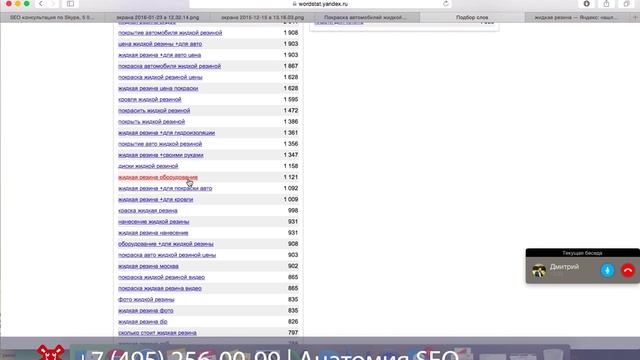640x360 pixels.
Task: Open 'цена жидкой резины +для авто' query
Action: [160, 44]
